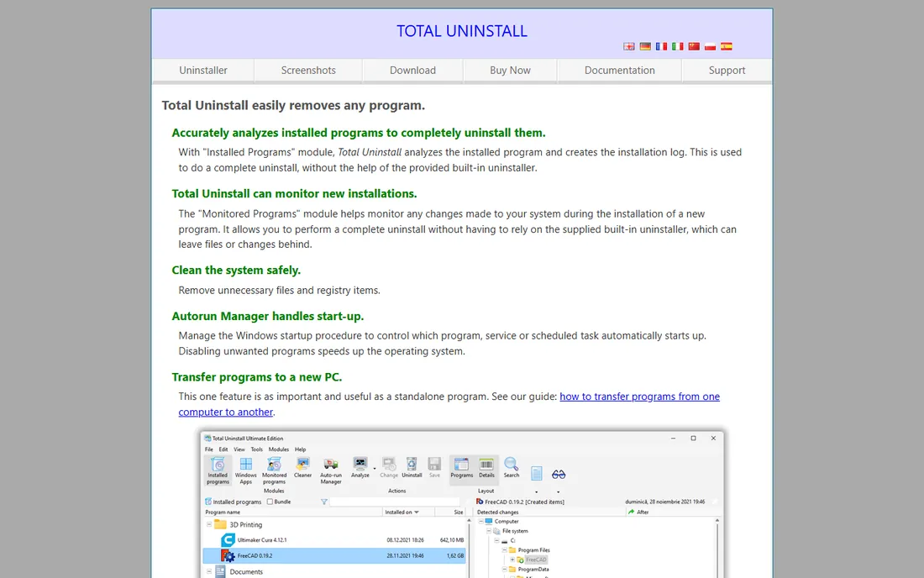
Task: Toggle the Bundle checkbox in app screenshot
Action: coord(270,502)
